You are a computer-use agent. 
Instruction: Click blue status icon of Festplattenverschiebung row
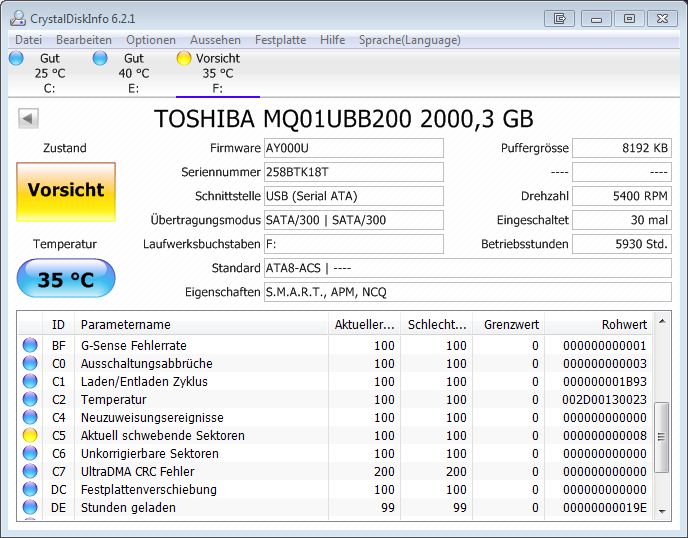pyautogui.click(x=30, y=489)
